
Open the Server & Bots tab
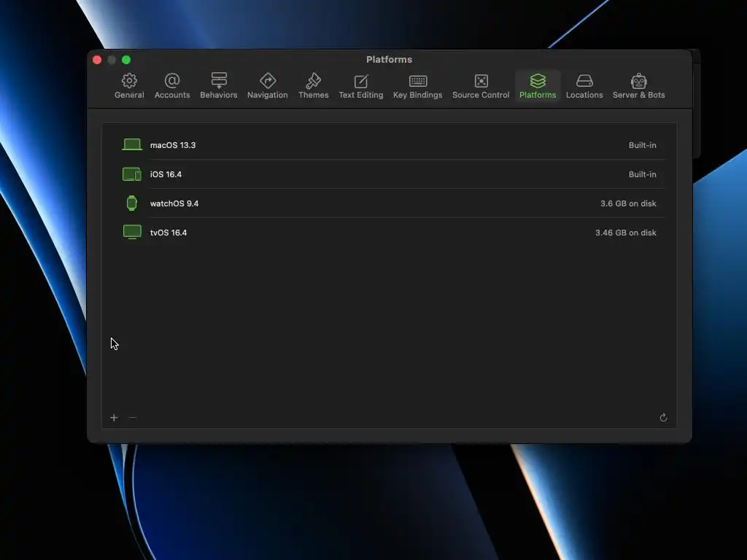click(638, 86)
